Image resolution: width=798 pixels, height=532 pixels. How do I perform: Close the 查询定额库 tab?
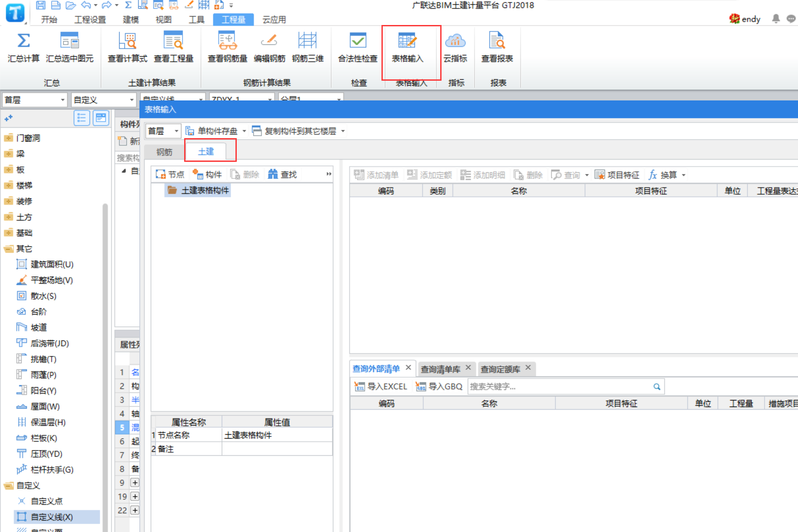[x=528, y=368]
